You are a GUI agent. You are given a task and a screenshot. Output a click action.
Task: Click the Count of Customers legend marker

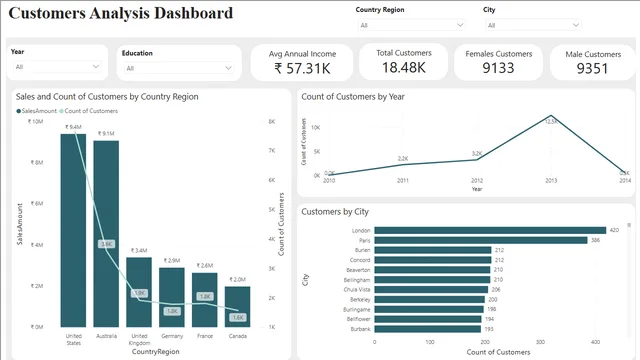click(x=62, y=111)
